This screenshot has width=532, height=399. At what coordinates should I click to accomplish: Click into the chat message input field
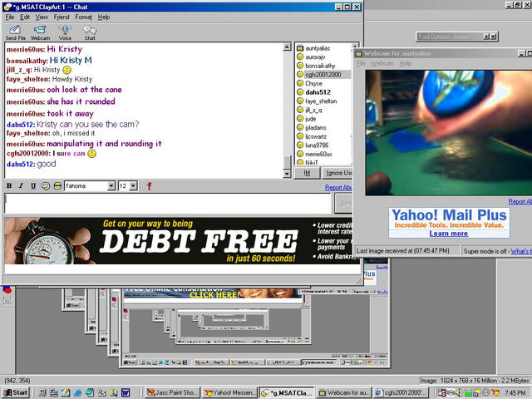tap(168, 203)
